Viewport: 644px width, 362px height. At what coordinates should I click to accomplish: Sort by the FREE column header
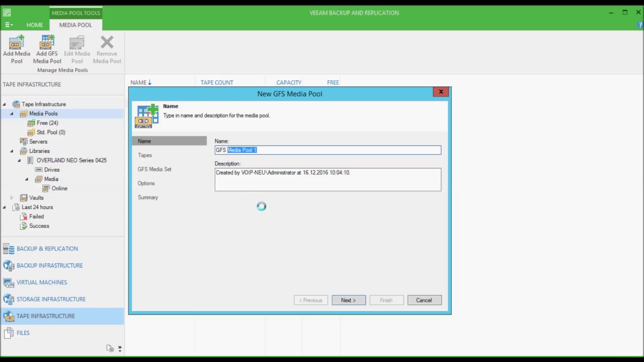tap(333, 82)
